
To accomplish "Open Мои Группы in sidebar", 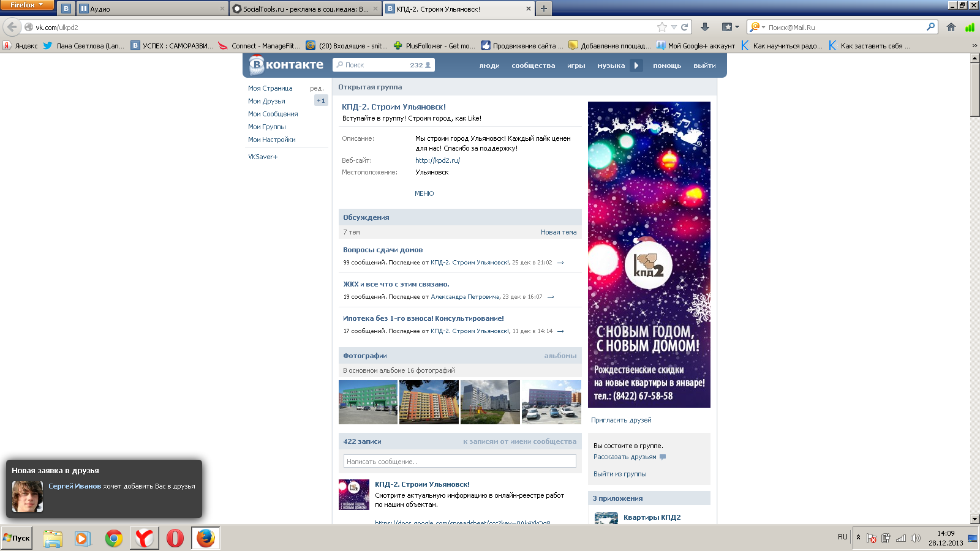I will coord(267,127).
